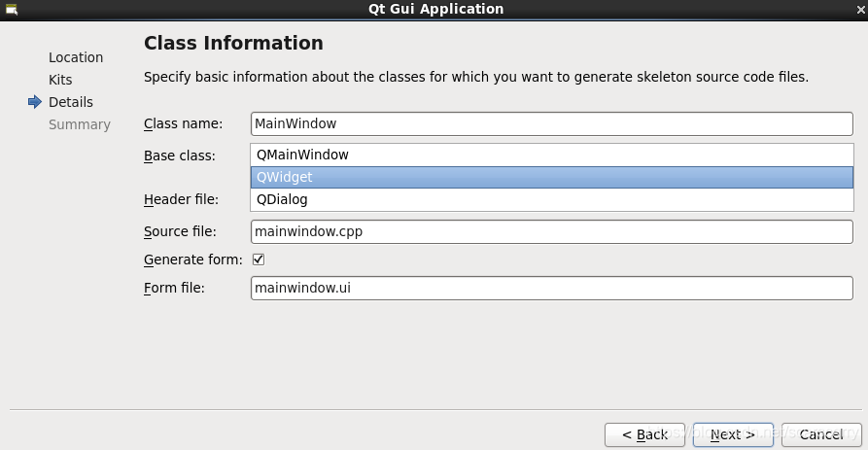Click the Source file input field

pyautogui.click(x=551, y=231)
